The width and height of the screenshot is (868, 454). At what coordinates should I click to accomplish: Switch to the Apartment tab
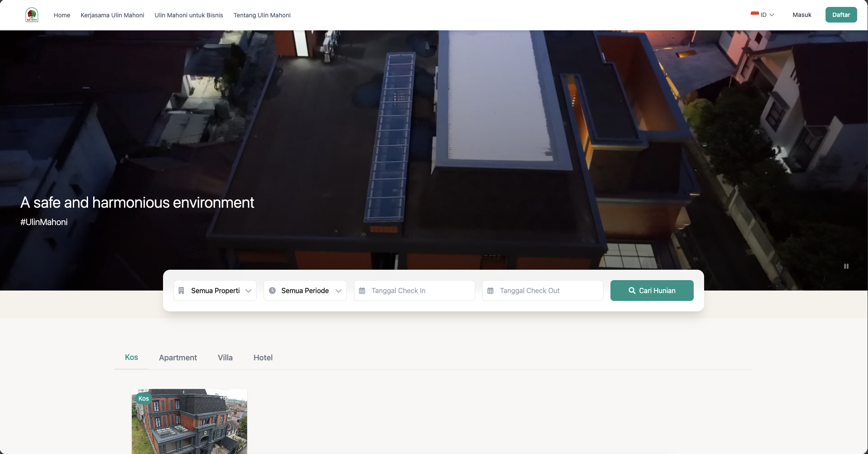pos(178,358)
